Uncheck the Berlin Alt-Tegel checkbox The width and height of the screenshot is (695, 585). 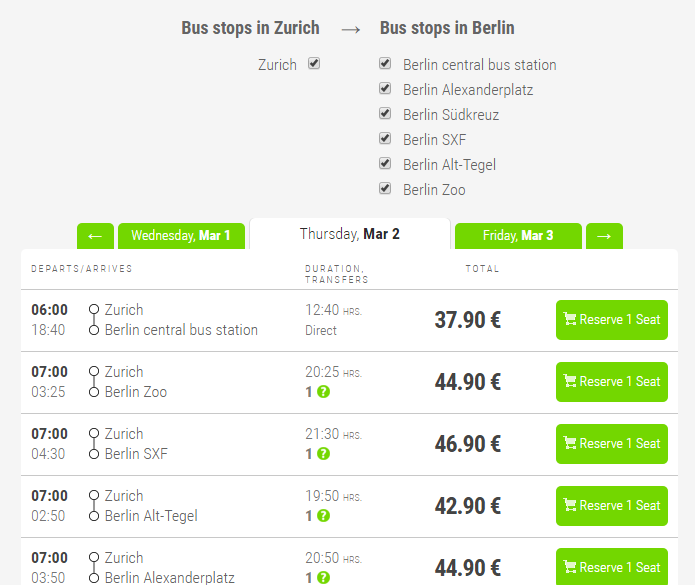coord(385,164)
